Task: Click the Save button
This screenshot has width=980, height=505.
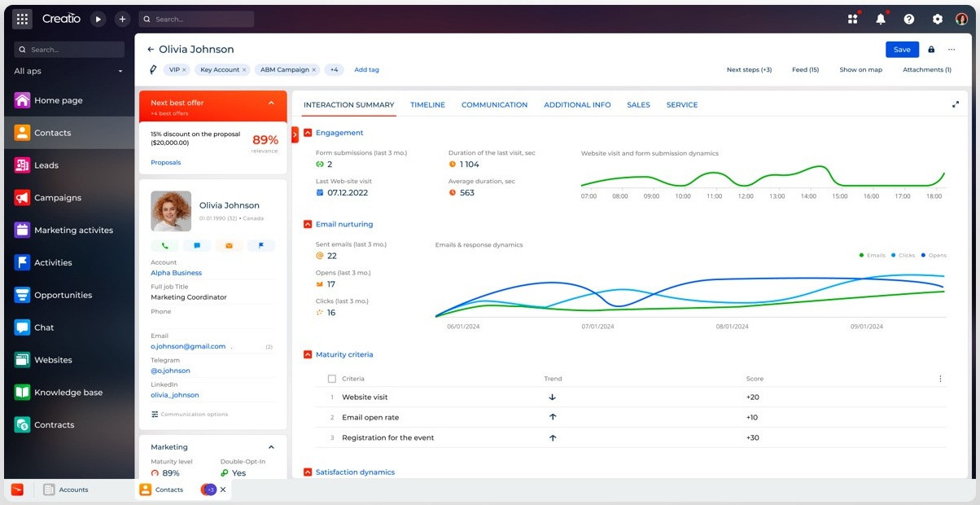Action: tap(902, 50)
